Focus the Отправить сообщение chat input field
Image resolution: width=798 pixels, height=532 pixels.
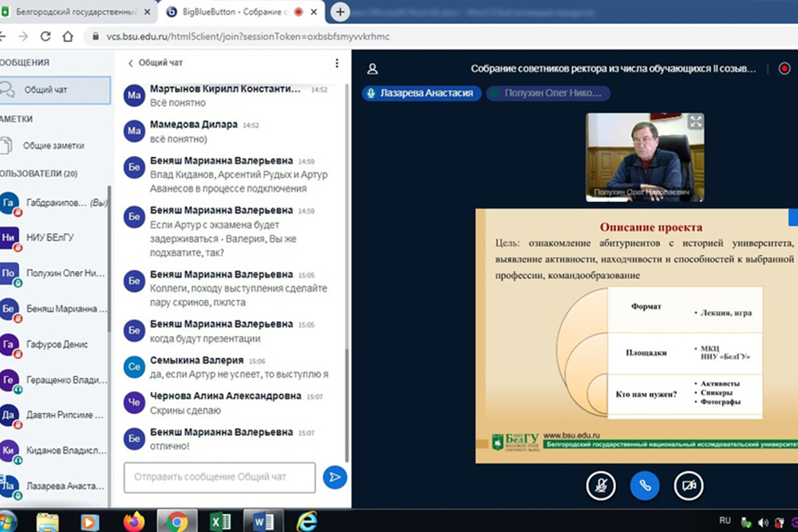(219, 477)
